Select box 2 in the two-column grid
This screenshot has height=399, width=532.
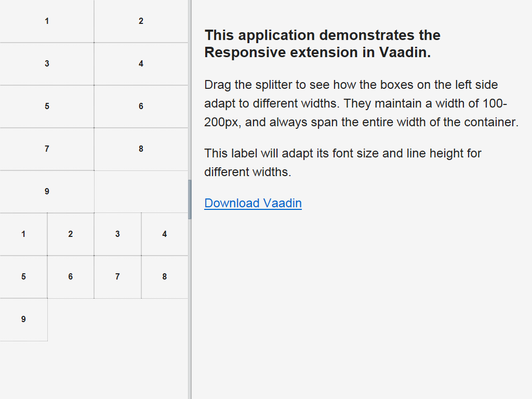141,21
